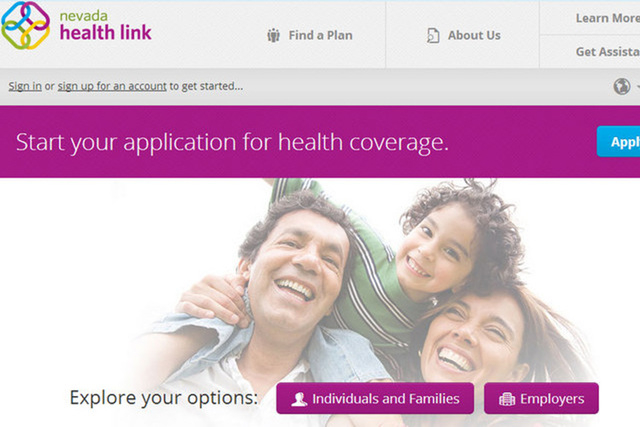
Task: Click the blue Apply button
Action: pos(619,142)
